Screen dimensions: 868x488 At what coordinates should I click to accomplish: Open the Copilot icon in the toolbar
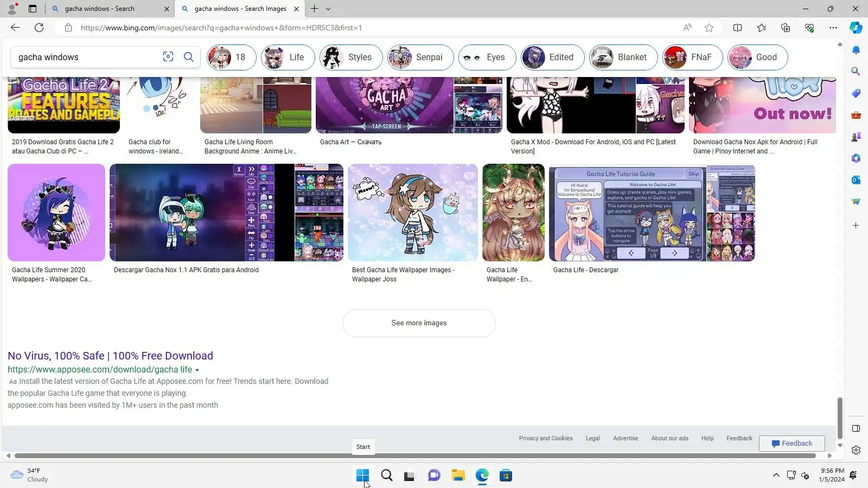[856, 28]
